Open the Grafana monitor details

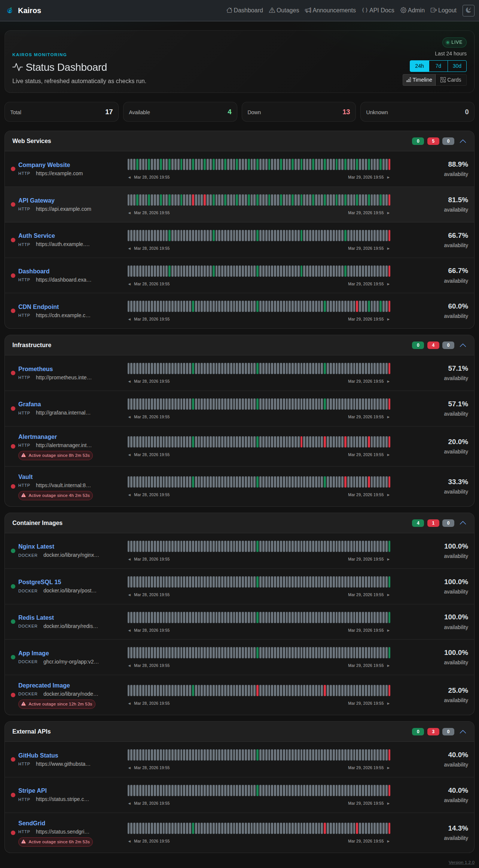pos(30,404)
